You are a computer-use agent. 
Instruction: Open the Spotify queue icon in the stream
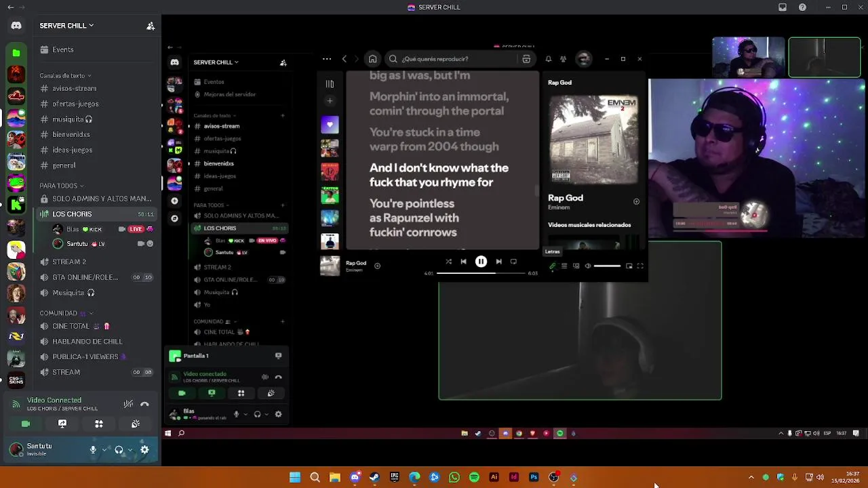[x=564, y=266]
